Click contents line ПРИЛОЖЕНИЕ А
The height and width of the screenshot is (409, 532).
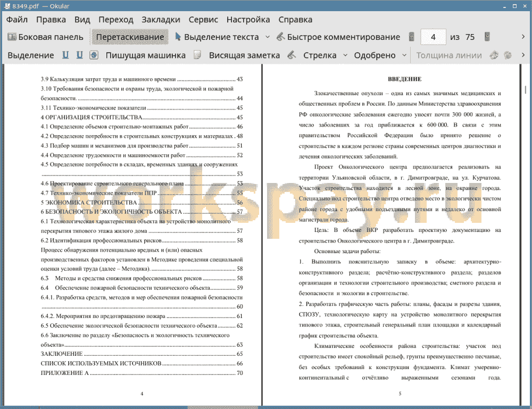[142, 373]
